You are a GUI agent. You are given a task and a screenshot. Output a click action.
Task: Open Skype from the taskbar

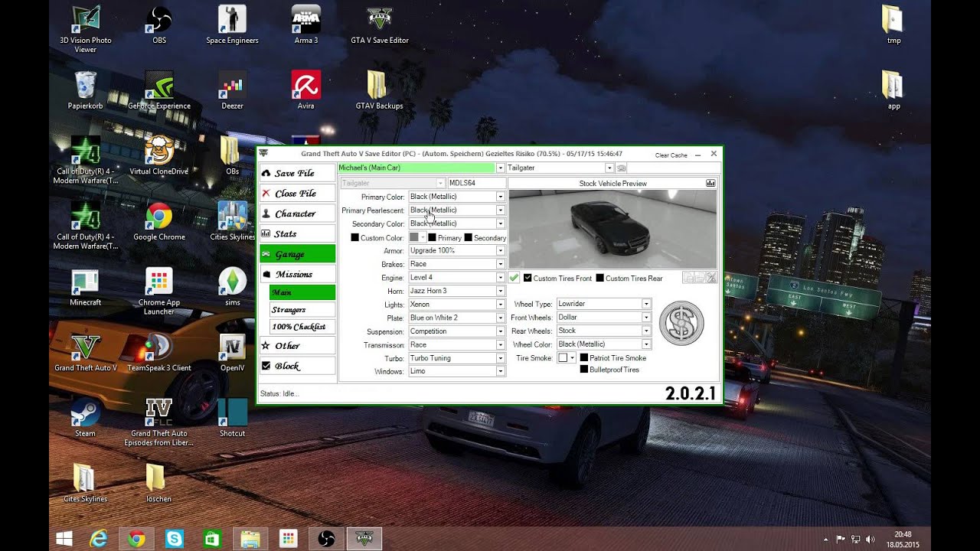pos(175,539)
